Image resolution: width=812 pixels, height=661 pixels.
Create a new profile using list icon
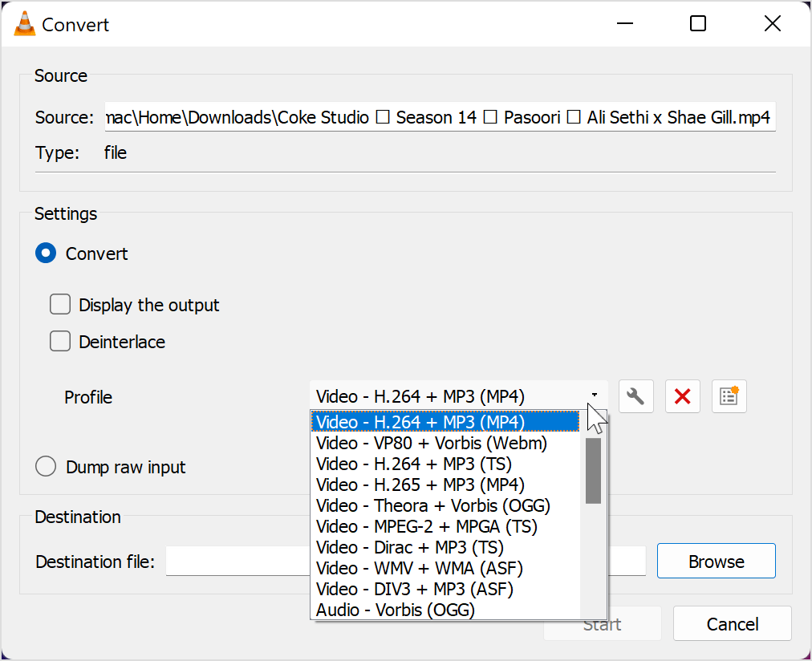tap(729, 397)
